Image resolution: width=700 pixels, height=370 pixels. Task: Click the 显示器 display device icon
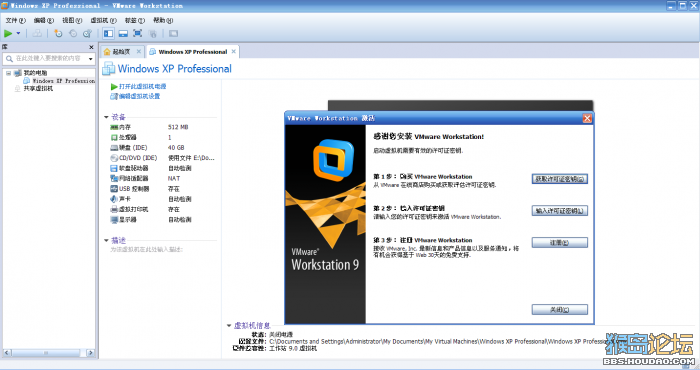point(114,220)
